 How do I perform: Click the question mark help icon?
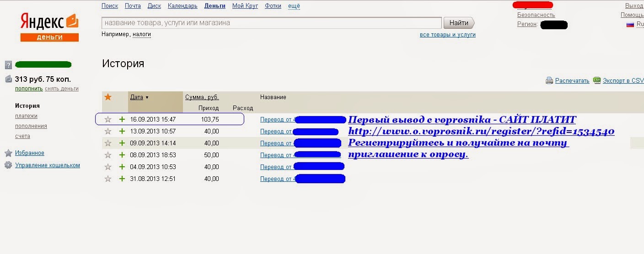[8, 65]
